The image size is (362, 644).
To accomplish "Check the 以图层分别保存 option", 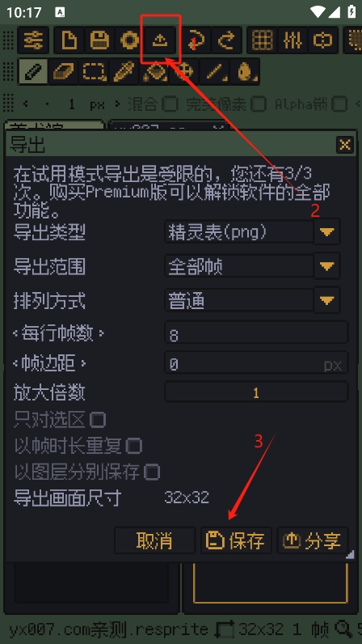I will pos(152,472).
